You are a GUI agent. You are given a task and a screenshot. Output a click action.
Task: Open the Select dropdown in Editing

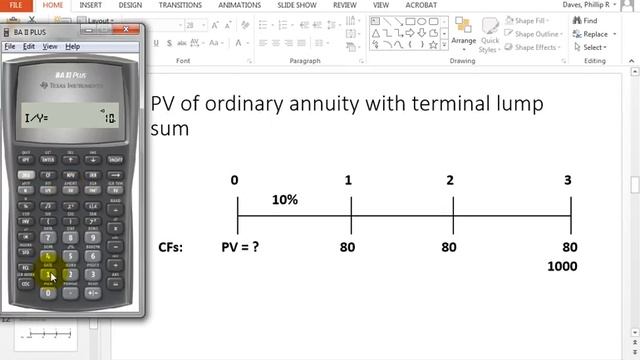pyautogui.click(x=591, y=47)
